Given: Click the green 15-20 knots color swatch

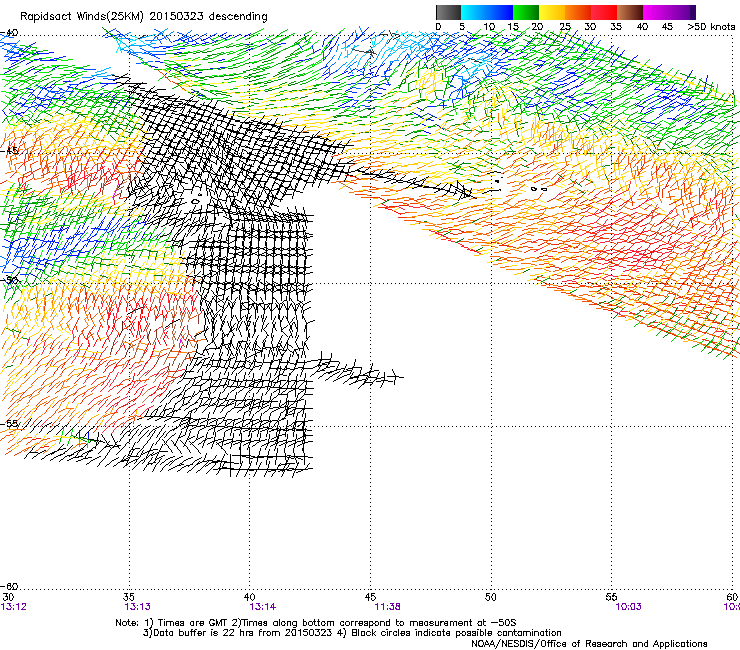Looking at the screenshot, I should pos(526,12).
